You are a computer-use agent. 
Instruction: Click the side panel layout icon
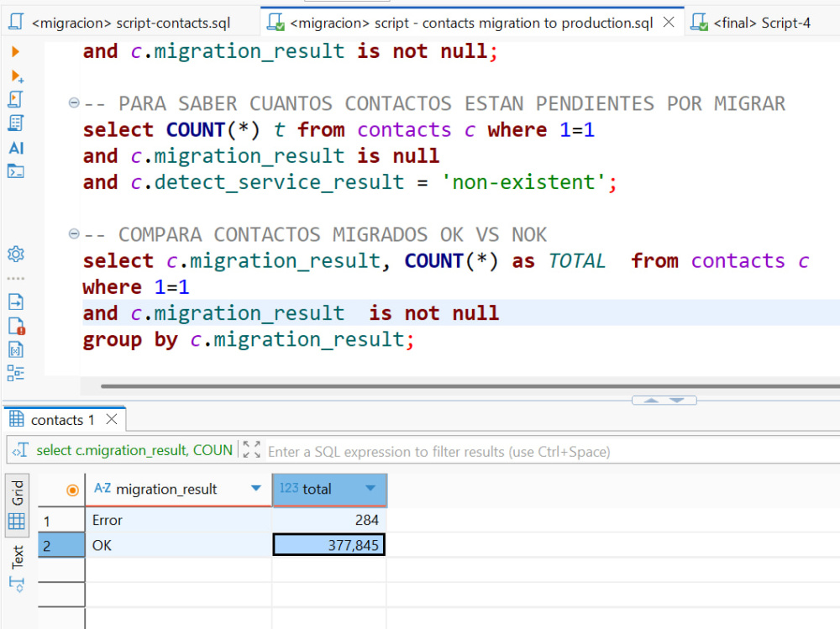tap(15, 373)
